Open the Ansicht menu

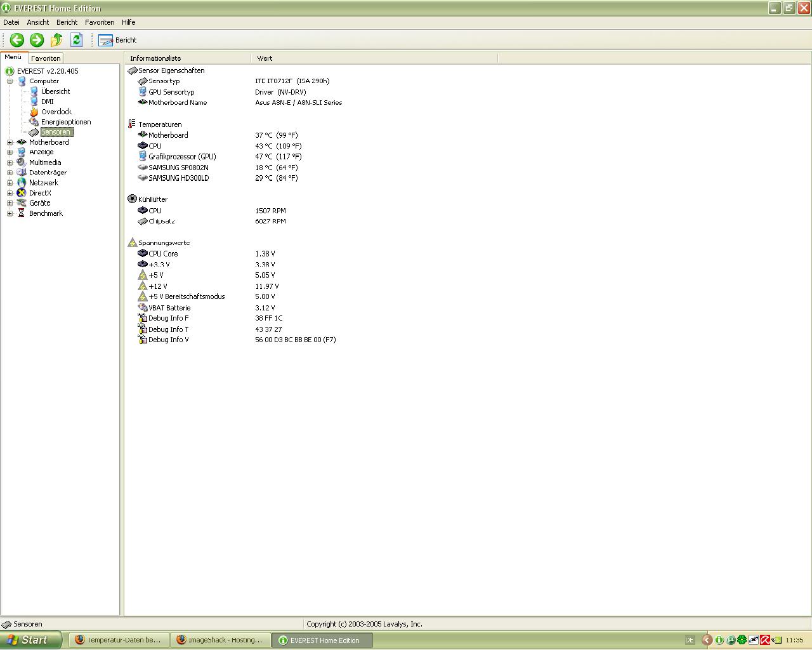(x=38, y=22)
